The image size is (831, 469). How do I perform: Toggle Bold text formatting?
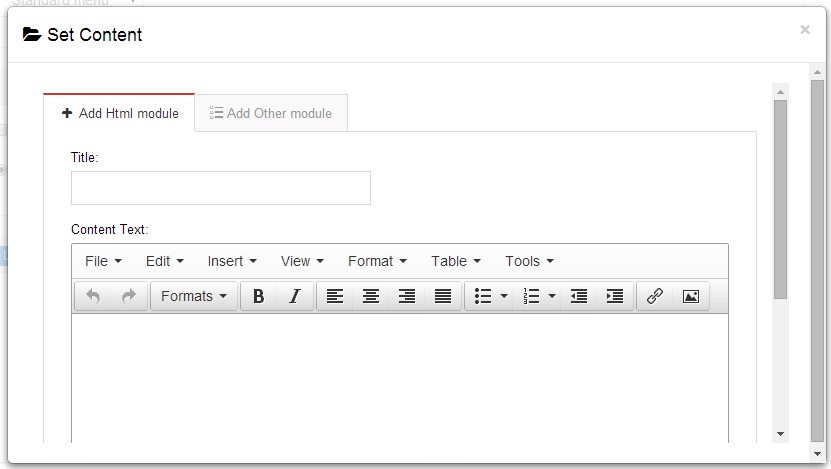[x=258, y=296]
